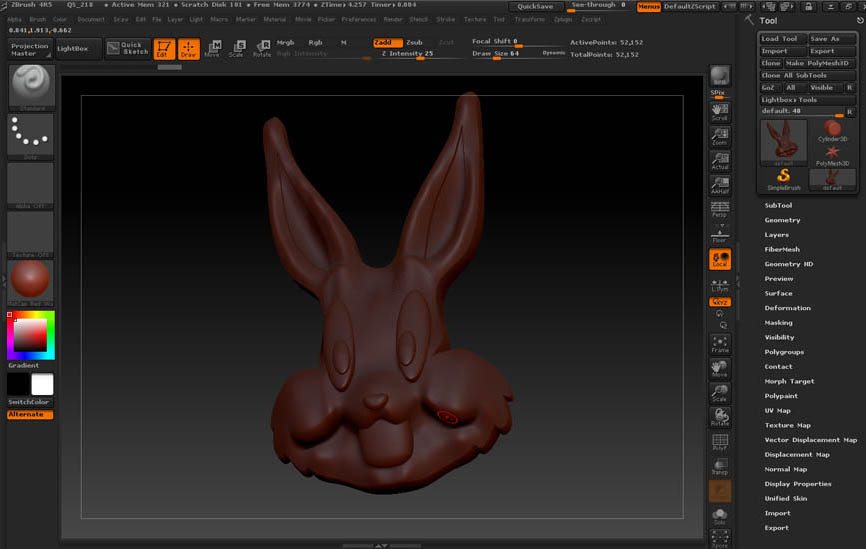Click the right-shelf Rotate view icon
The height and width of the screenshot is (549, 866).
[720, 417]
